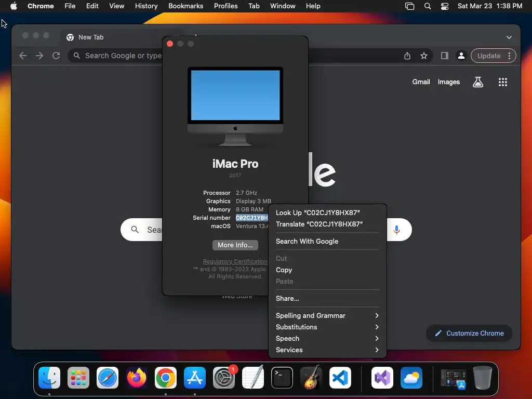The width and height of the screenshot is (532, 399).
Task: Open the Chrome profile avatar
Action: [461, 56]
